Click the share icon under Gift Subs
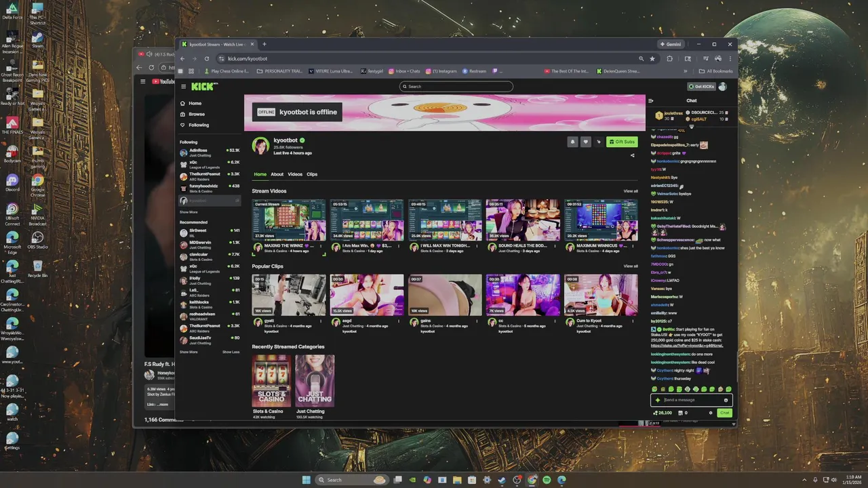Screen dimensions: 868x488 (x=633, y=155)
